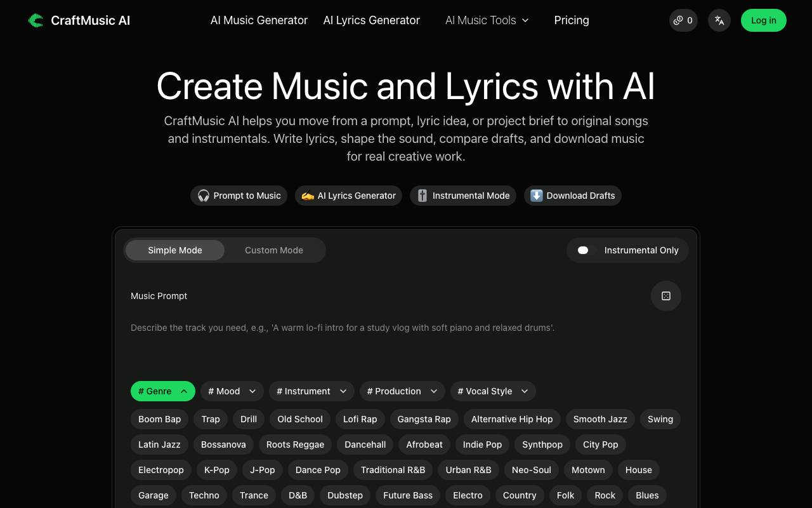Go to the Pricing page
Screen dimensions: 812x508
point(572,20)
